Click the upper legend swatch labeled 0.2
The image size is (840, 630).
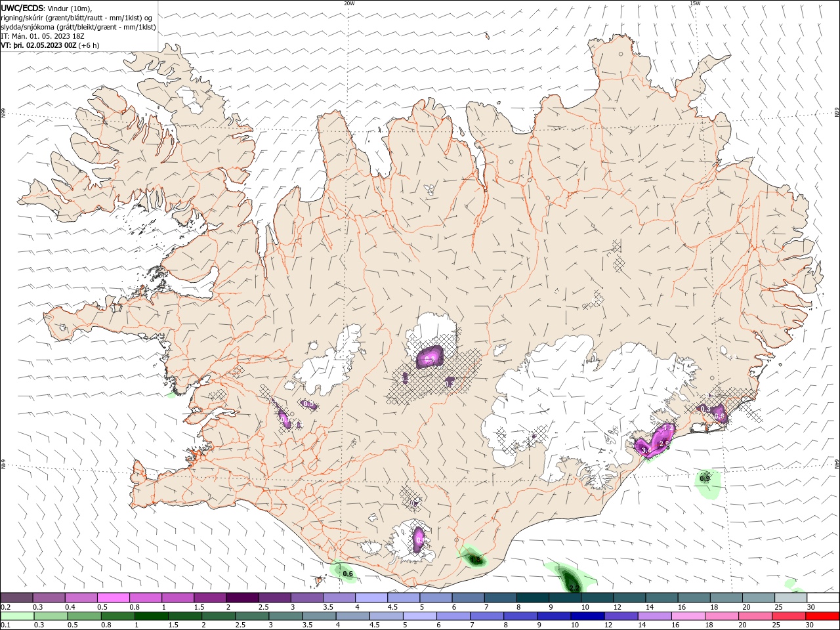pos(16,598)
